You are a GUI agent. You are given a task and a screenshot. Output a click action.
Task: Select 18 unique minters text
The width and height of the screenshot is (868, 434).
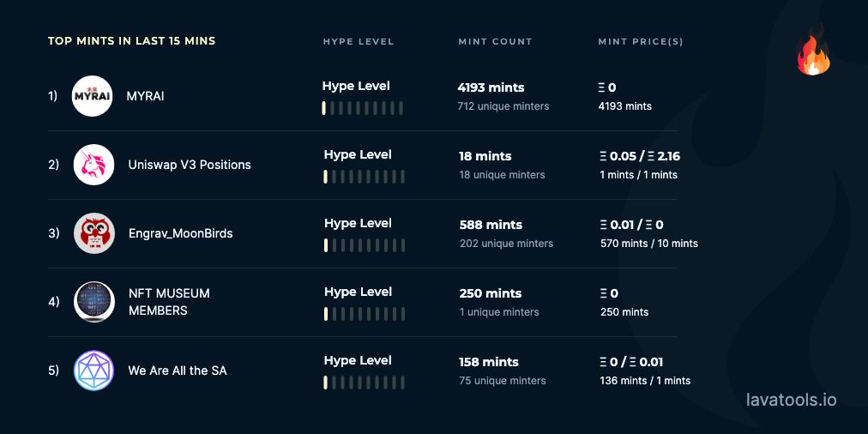click(502, 174)
